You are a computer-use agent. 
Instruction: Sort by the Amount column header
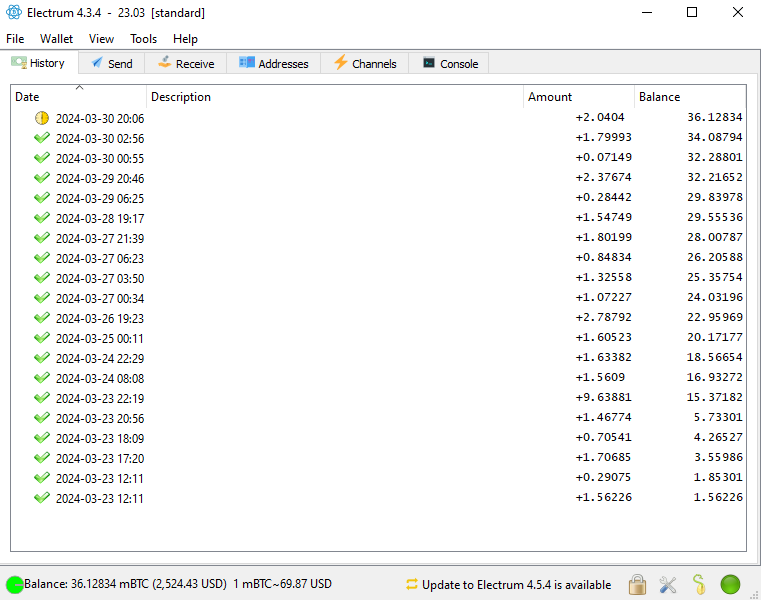pos(579,97)
